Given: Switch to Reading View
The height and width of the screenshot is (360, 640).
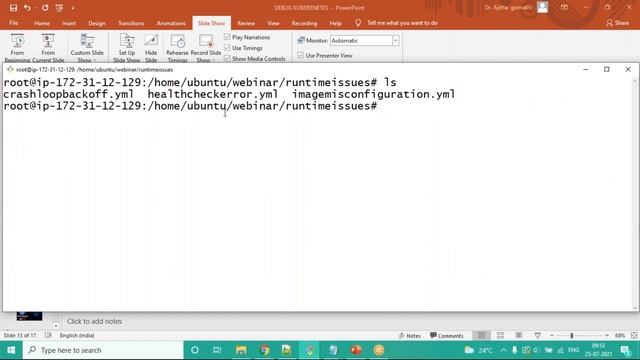Looking at the screenshot, I should point(519,336).
